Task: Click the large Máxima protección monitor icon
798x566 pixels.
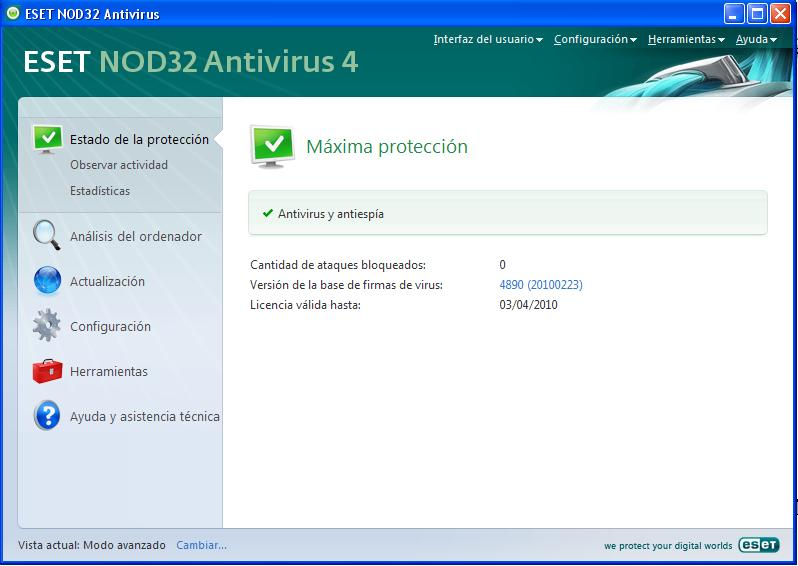Action: (272, 147)
